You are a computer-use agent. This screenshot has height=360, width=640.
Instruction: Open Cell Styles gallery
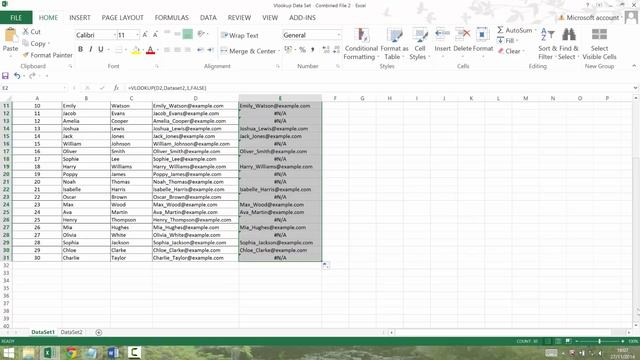click(x=420, y=44)
